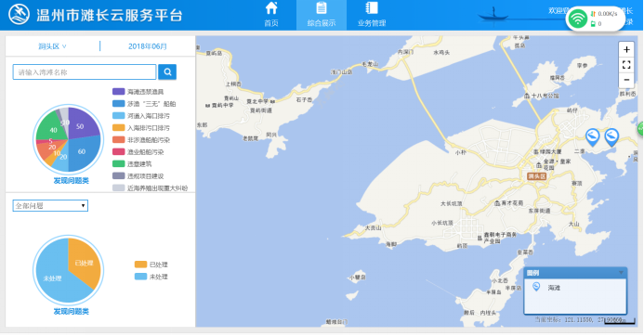The image size is (644, 336).
Task: Open the 全部问题 select box
Action: pos(50,205)
